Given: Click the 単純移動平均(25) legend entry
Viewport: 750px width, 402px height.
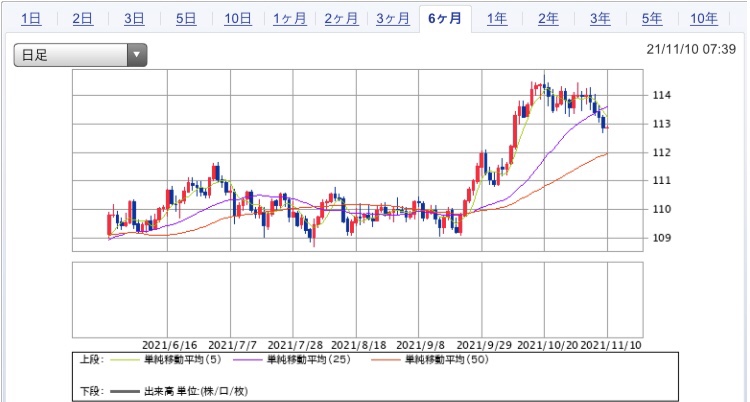Looking at the screenshot, I should click(x=309, y=359).
